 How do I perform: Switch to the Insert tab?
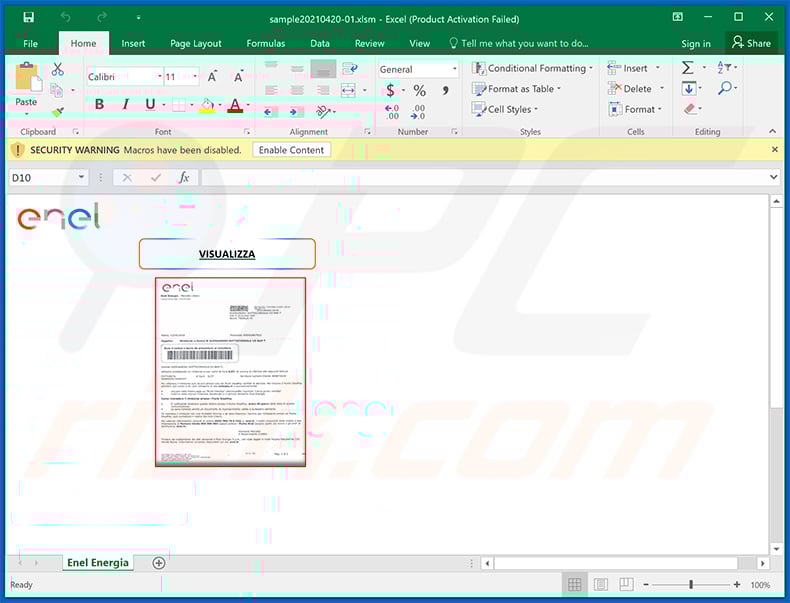[x=133, y=43]
